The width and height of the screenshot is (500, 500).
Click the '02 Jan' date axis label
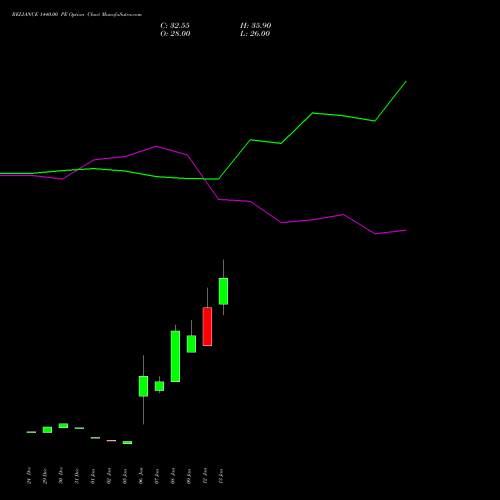(x=109, y=476)
